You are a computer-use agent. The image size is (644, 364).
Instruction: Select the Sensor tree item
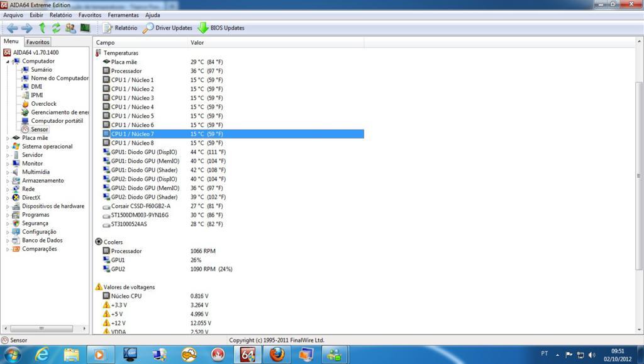click(x=40, y=129)
